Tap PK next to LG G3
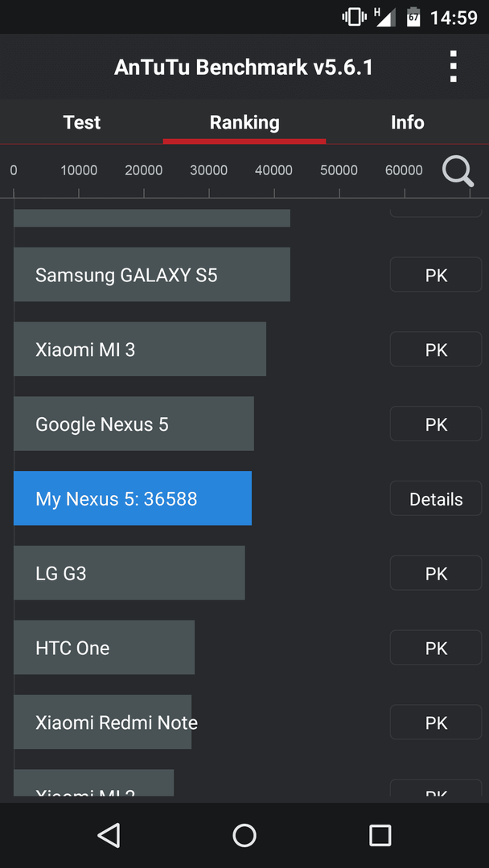 point(436,573)
